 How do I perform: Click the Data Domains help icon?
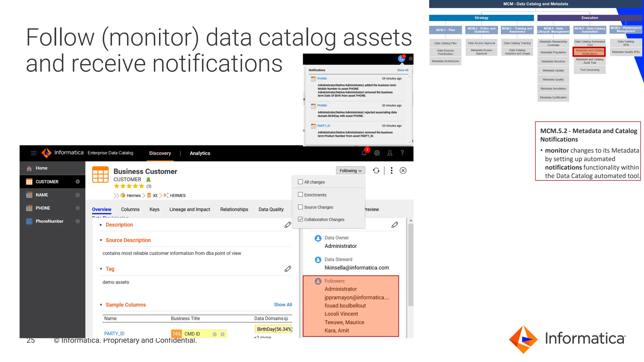(x=286, y=319)
